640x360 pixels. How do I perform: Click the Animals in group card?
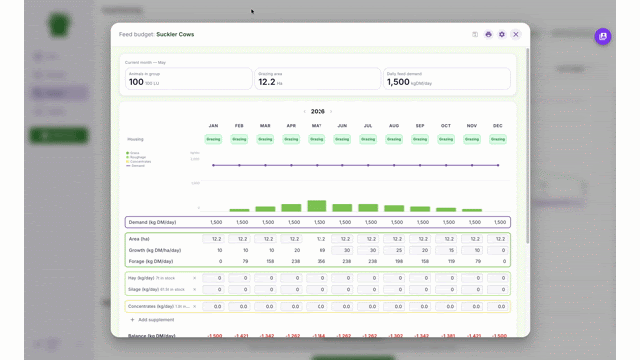189,79
